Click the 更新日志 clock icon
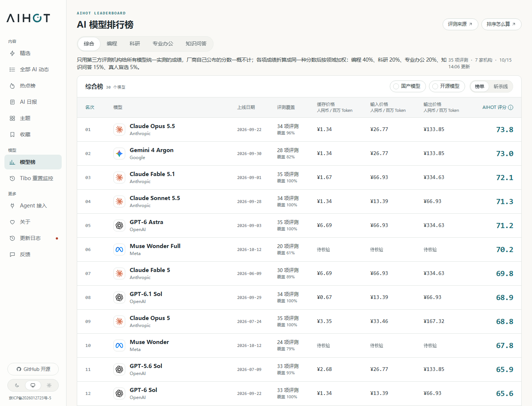 click(x=12, y=238)
